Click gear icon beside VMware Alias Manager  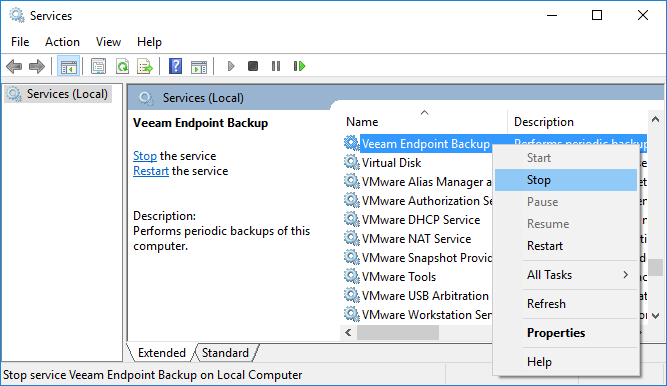pyautogui.click(x=351, y=181)
